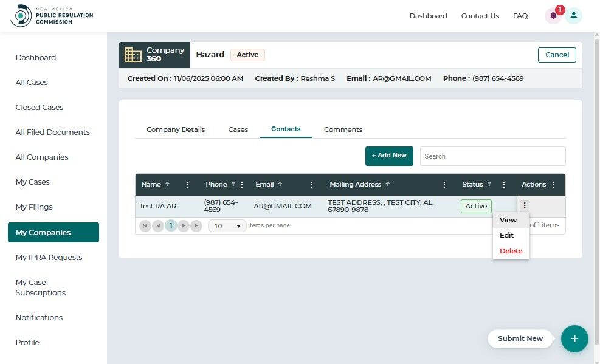Click the Cancel button
The height and width of the screenshot is (364, 600).
coord(557,55)
